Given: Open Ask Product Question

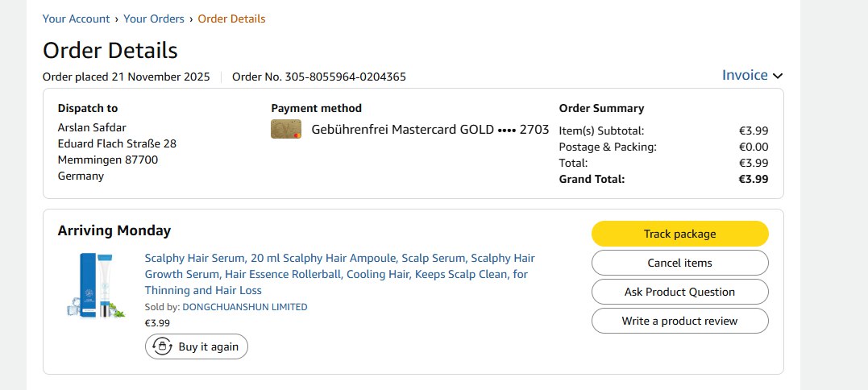Looking at the screenshot, I should click(679, 292).
